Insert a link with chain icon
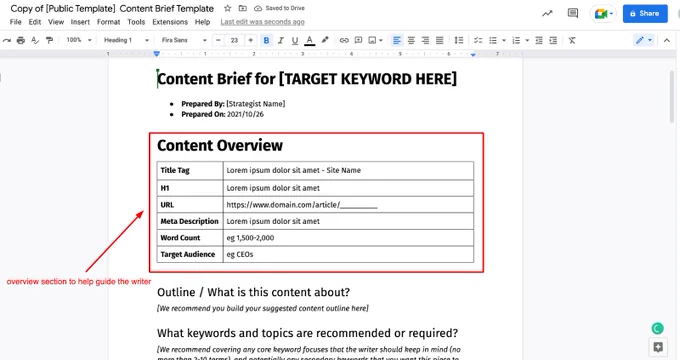 pos(344,40)
